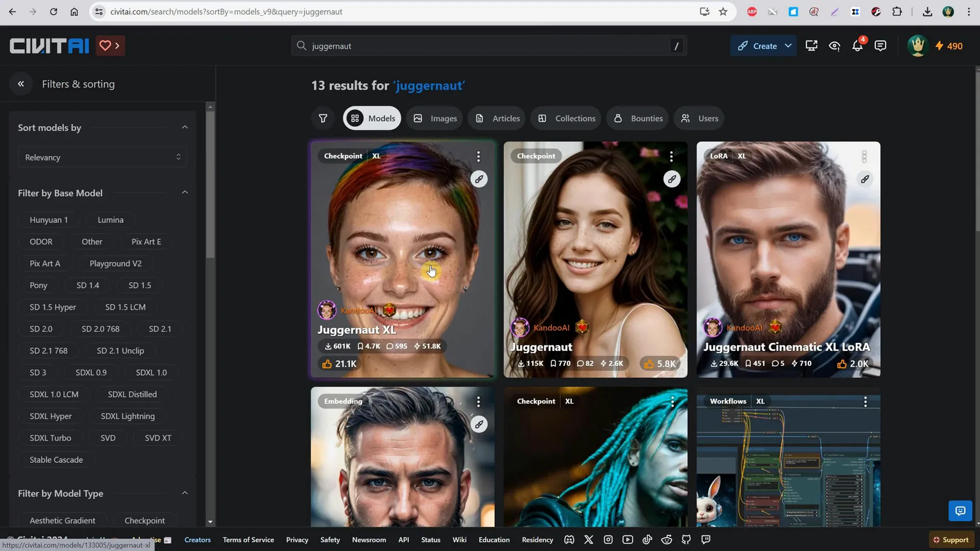Image resolution: width=980 pixels, height=551 pixels.
Task: Toggle the Stable Cascade filter chip
Action: [56, 460]
